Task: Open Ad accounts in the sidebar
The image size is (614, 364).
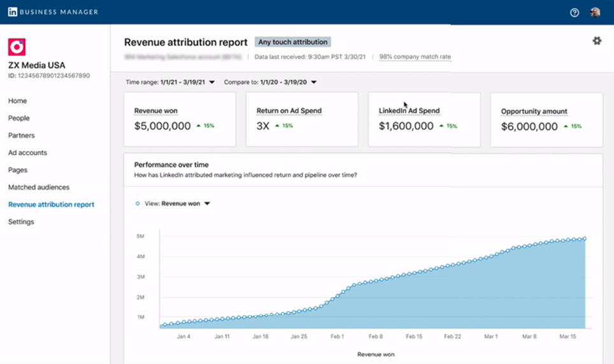Action: (27, 153)
